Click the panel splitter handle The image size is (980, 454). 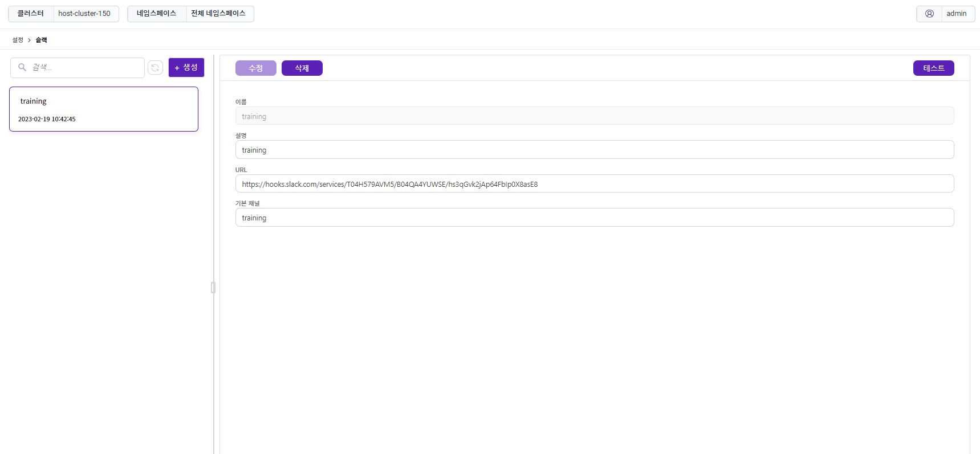[213, 288]
